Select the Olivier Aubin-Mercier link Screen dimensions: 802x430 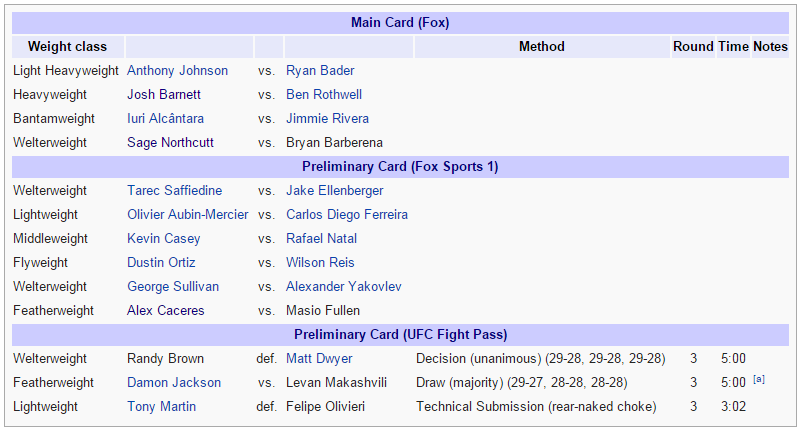(188, 215)
